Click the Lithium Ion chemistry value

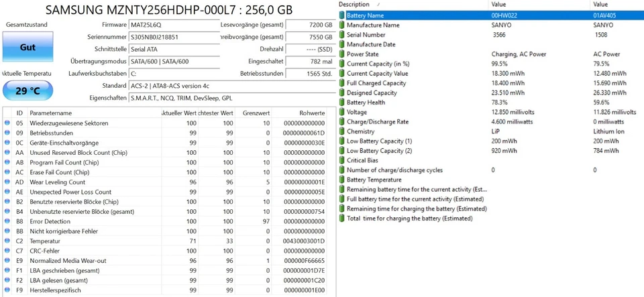pos(608,131)
